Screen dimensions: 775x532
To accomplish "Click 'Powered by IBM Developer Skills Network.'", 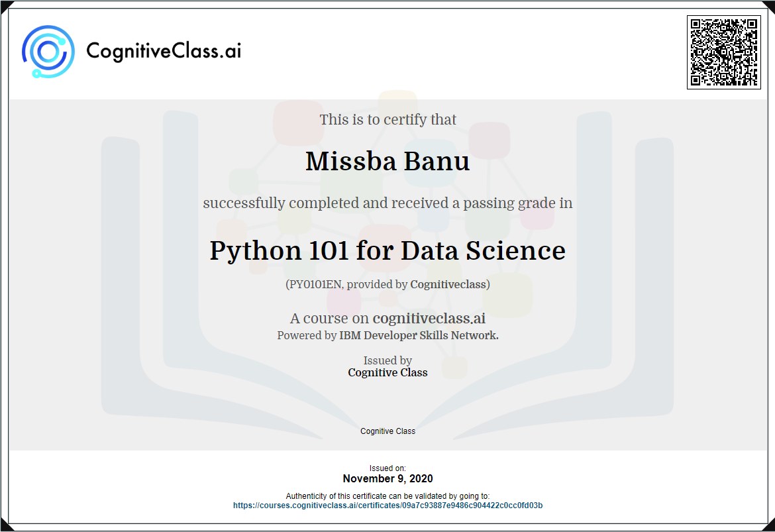I will (387, 335).
